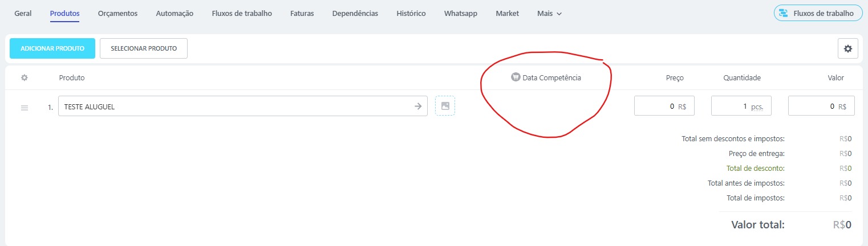Click the Fluxos de trabalho button icon
This screenshot has height=246, width=868.
click(x=784, y=13)
